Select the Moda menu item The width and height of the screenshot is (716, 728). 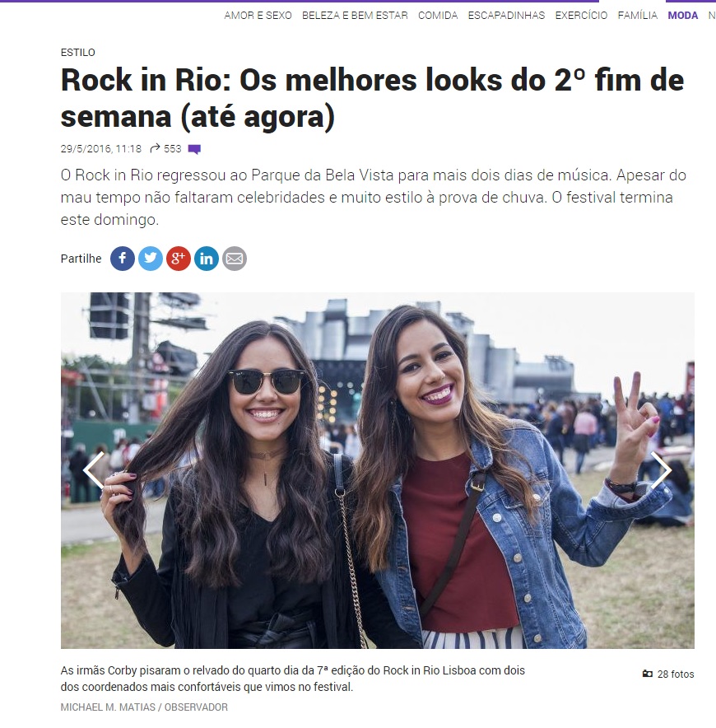[x=682, y=16]
